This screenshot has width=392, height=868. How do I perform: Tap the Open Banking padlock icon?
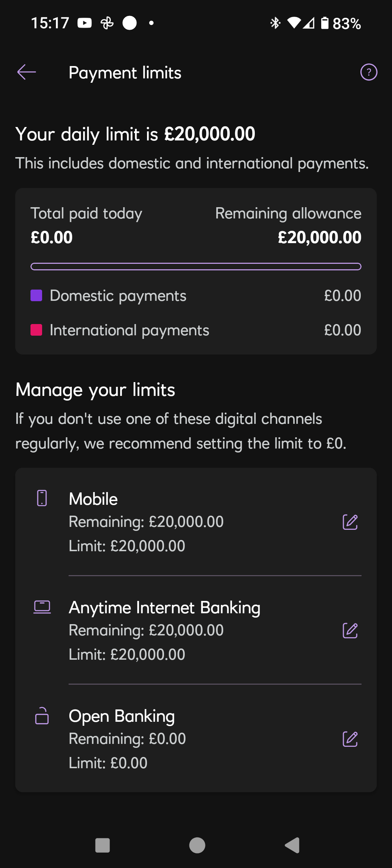pos(42,716)
